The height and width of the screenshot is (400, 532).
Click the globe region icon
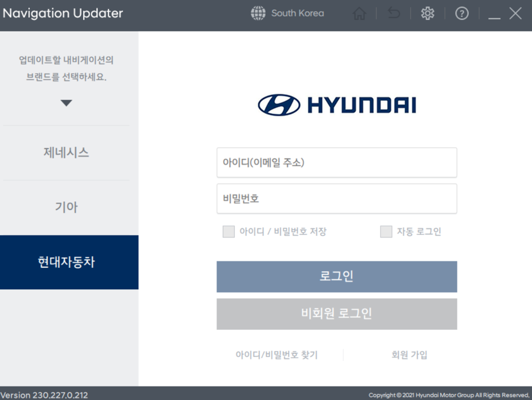258,13
